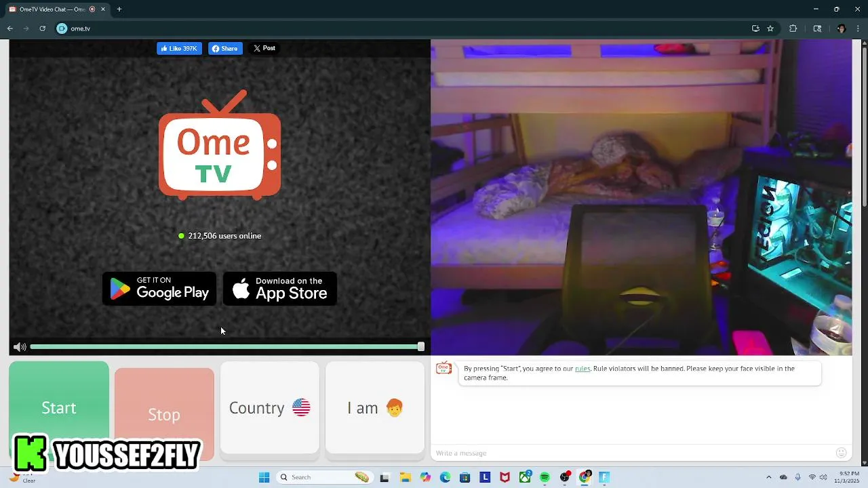The width and height of the screenshot is (868, 488).
Task: Click the microphone tray icon
Action: click(x=797, y=477)
